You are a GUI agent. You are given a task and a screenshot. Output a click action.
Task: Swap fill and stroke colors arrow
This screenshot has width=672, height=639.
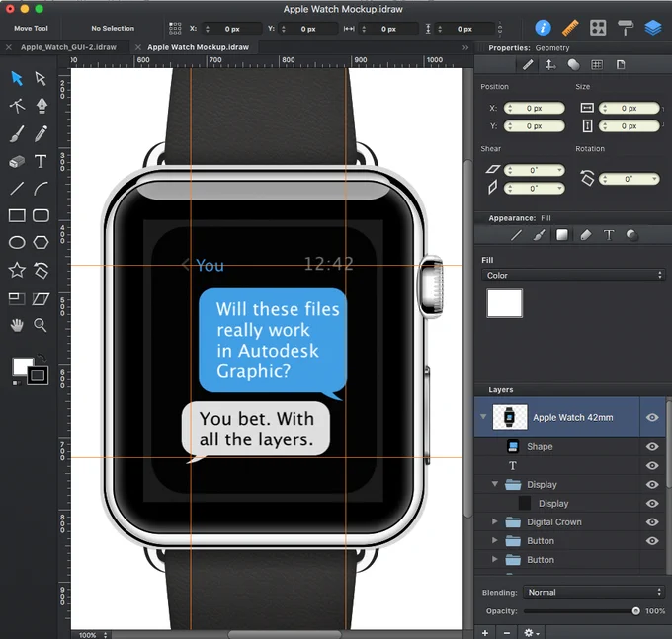(x=42, y=357)
